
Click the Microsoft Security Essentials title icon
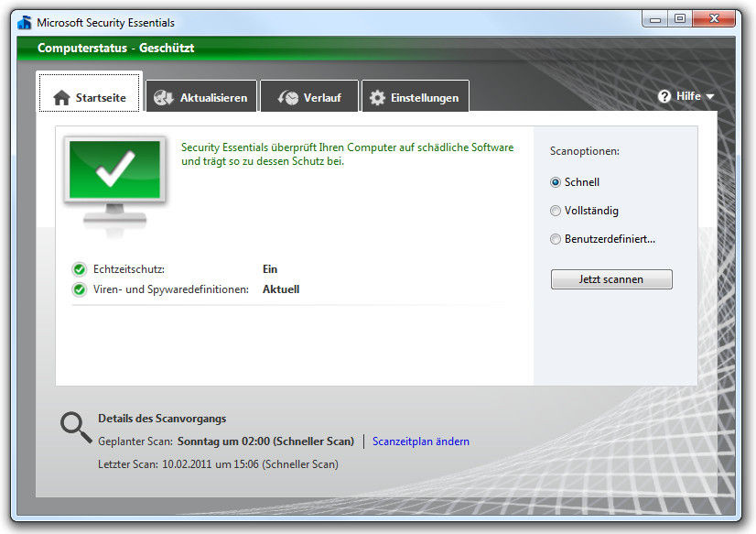pos(25,22)
